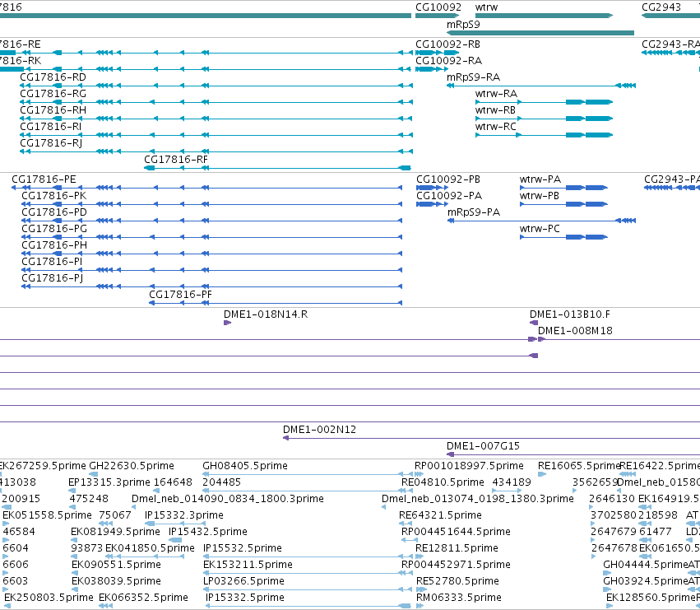
Task: Open the CG17816-PG protein
Action: click(x=54, y=229)
